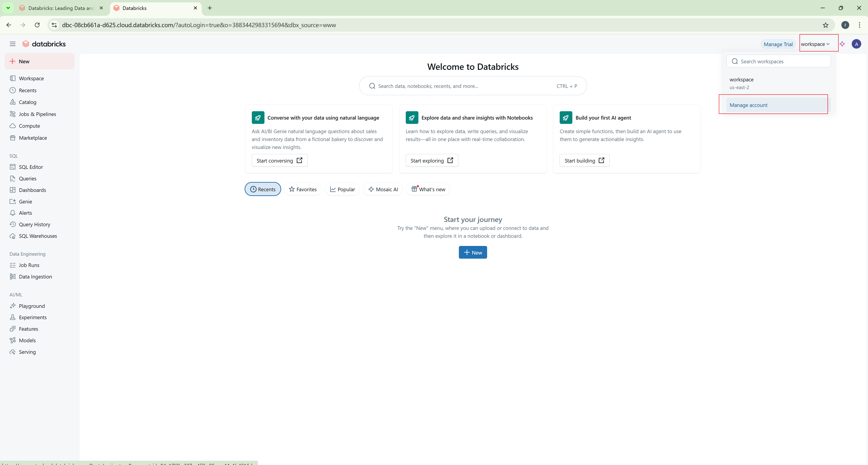Screen dimensions: 868x465
Task: Switch to the Popular tab
Action: [x=342, y=189]
